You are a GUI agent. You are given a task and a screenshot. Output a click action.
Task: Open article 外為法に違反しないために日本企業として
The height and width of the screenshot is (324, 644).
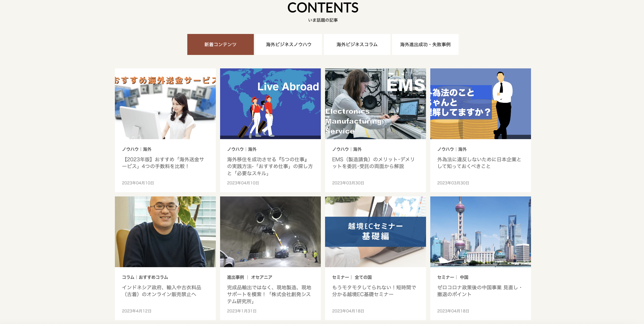click(479, 163)
